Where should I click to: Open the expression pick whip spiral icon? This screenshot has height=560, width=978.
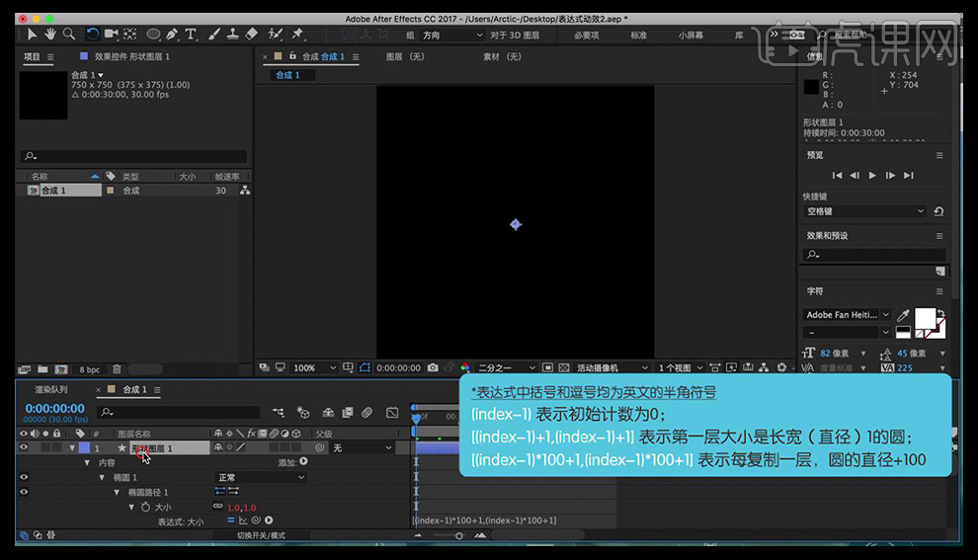(x=256, y=520)
